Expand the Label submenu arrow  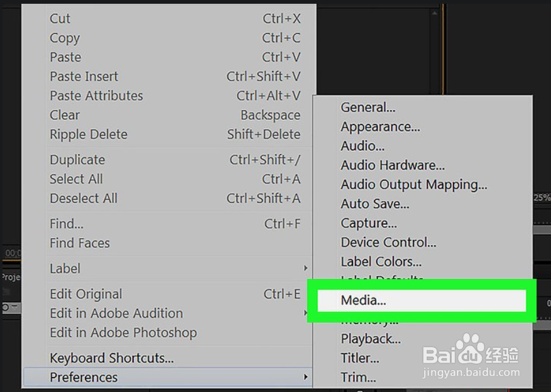click(306, 269)
